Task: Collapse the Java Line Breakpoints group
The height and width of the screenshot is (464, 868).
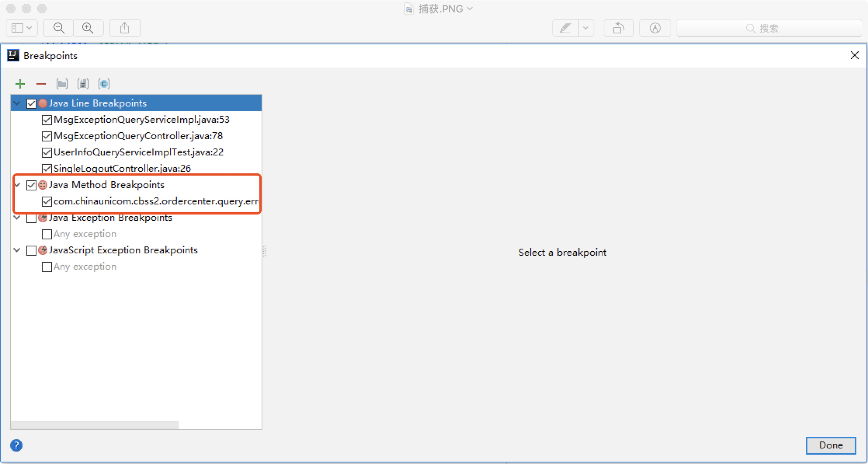Action: 17,103
